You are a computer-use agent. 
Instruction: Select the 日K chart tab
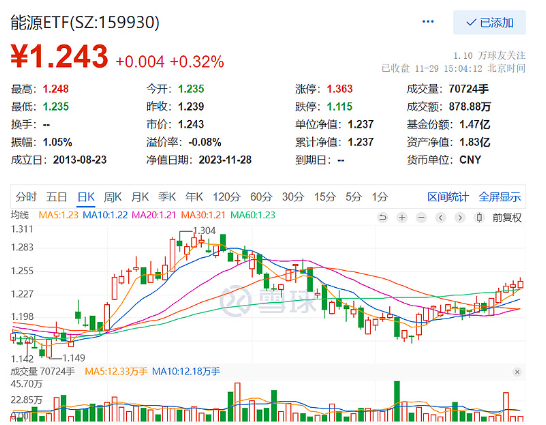point(86,197)
